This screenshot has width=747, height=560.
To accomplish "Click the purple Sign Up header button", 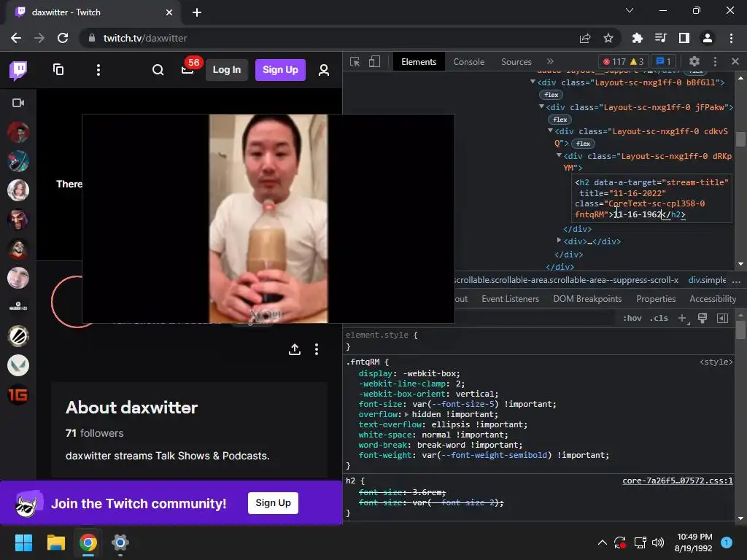I will pos(280,70).
